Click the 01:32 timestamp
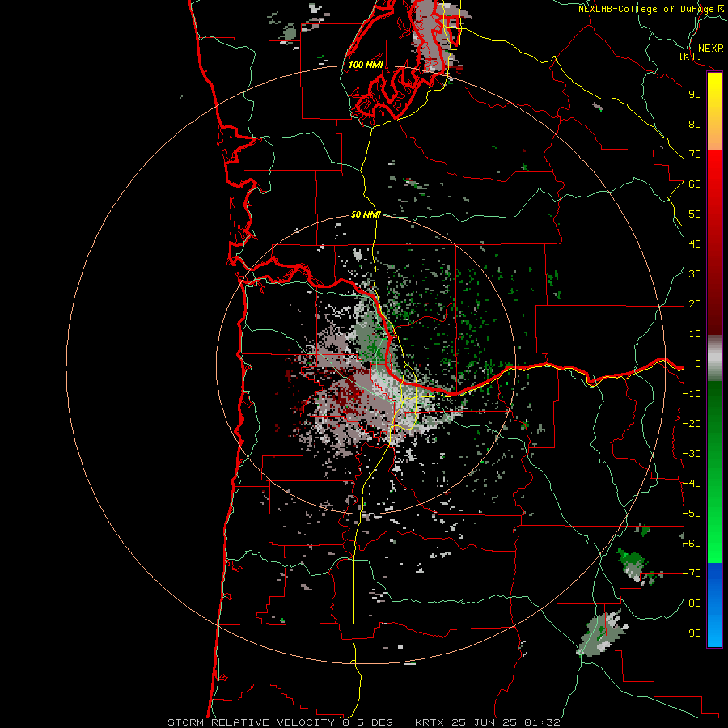 pos(542,722)
